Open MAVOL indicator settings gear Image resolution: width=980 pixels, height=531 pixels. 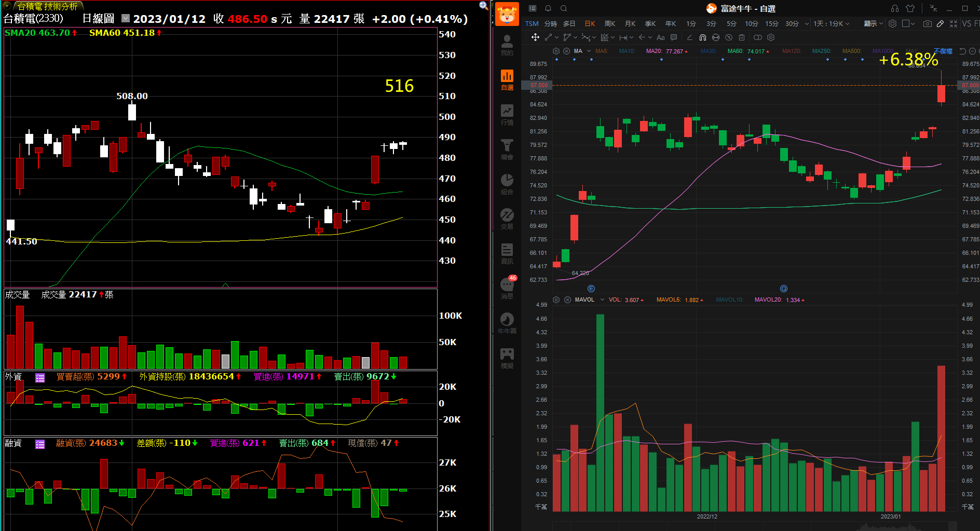(556, 299)
